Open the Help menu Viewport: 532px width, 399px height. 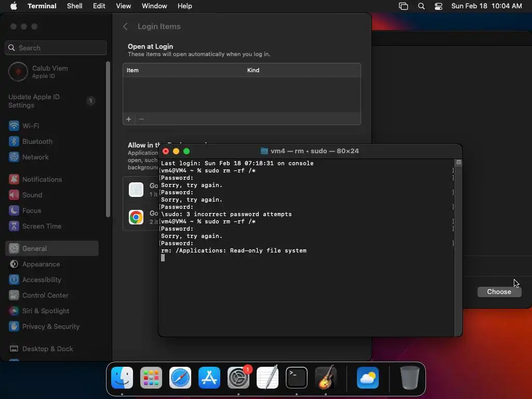coord(185,6)
